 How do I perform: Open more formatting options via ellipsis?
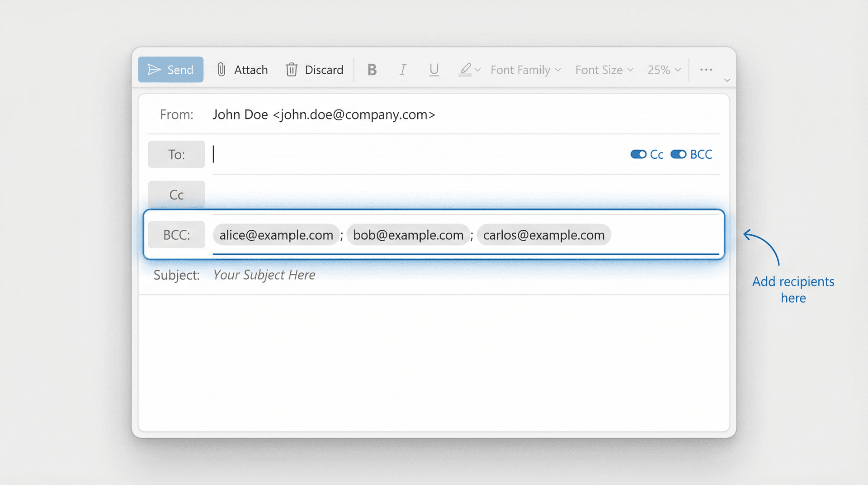(706, 70)
